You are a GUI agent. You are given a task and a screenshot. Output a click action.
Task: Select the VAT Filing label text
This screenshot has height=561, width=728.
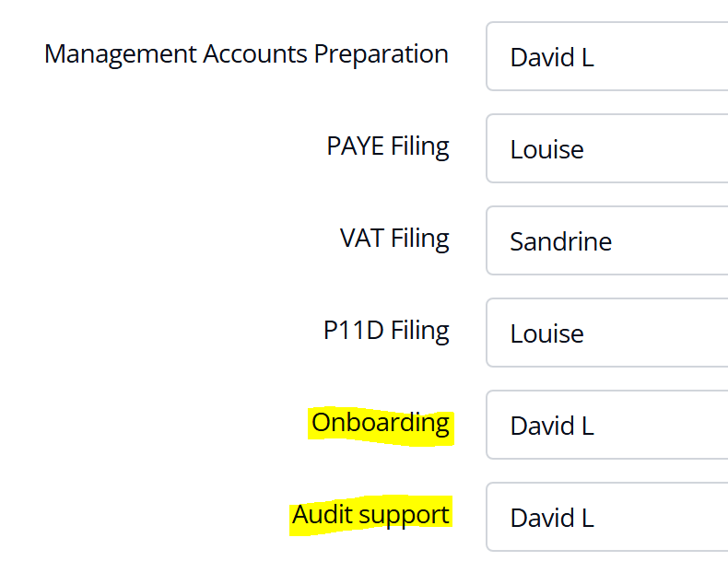pyautogui.click(x=394, y=239)
